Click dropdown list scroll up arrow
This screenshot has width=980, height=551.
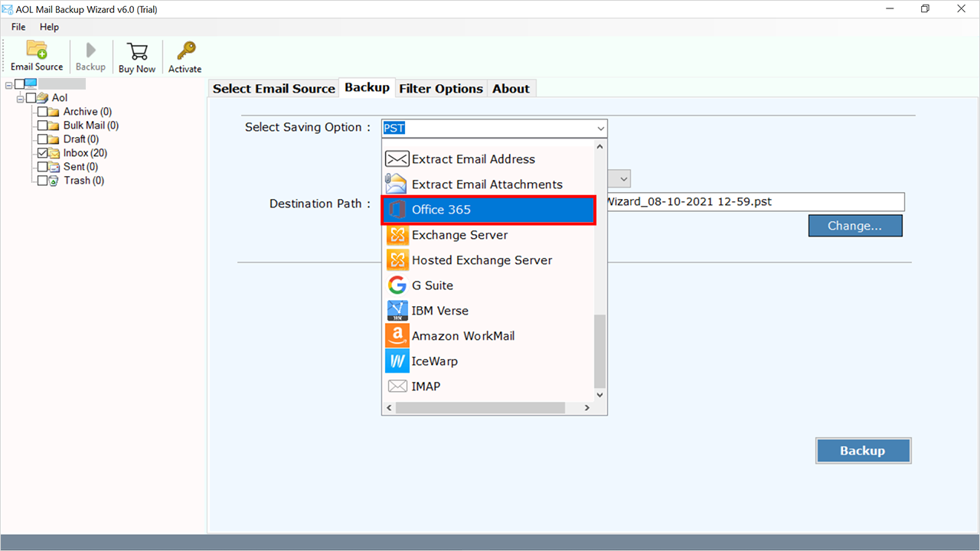tap(599, 147)
